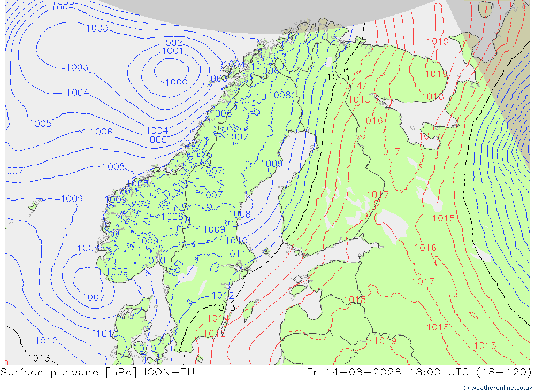
Task: Click the 'Fr 14-08-2026 18:00 UTC' timestamp
Action: 388,372
